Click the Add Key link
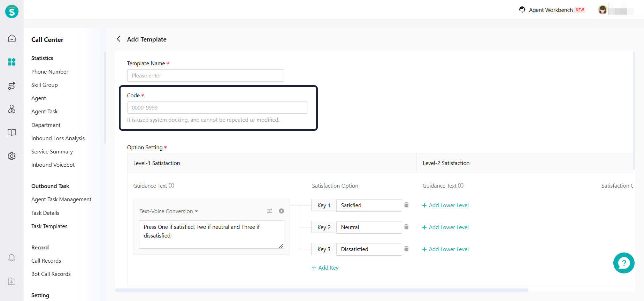Screen dimensions: 644x301 tap(325, 268)
